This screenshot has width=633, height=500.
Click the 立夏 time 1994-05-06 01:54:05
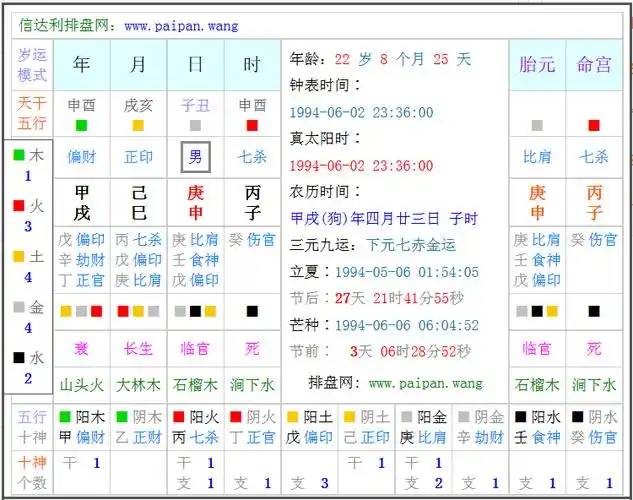(407, 272)
